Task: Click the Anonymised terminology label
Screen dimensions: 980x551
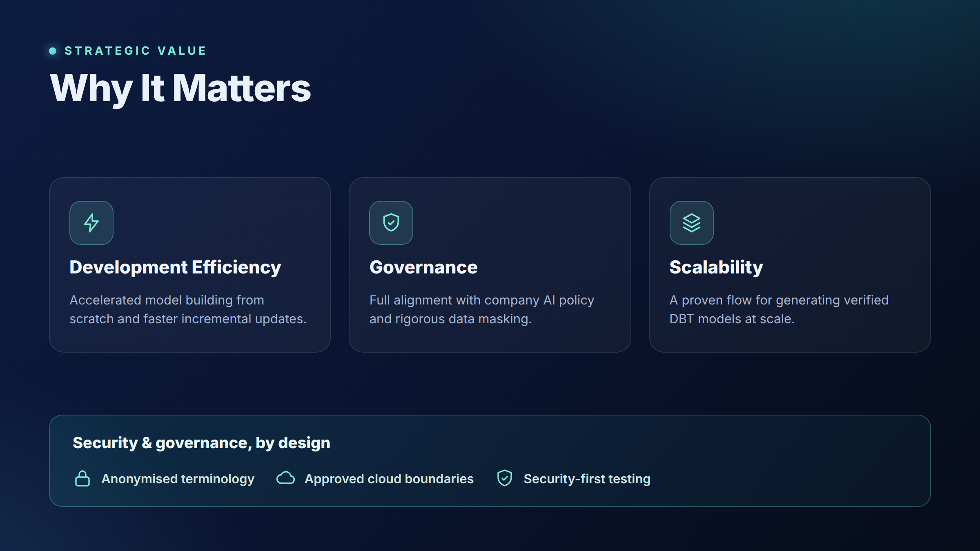Action: coord(178,479)
